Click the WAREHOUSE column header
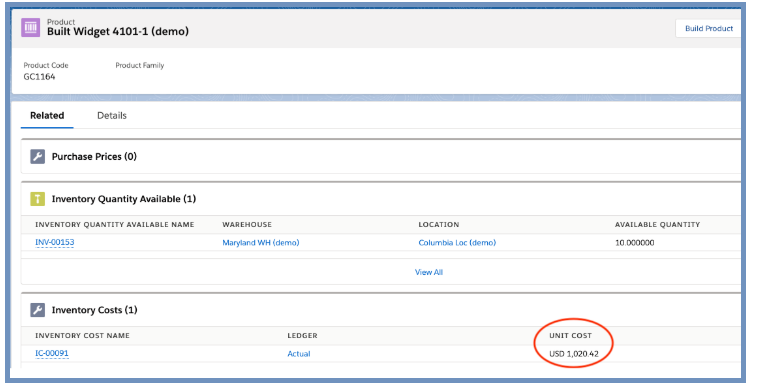 pos(247,225)
